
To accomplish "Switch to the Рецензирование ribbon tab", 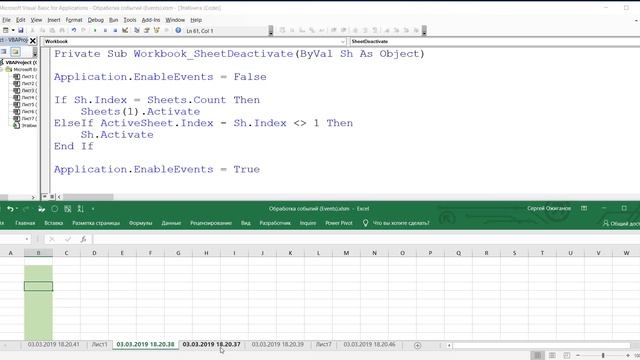I will point(211,223).
